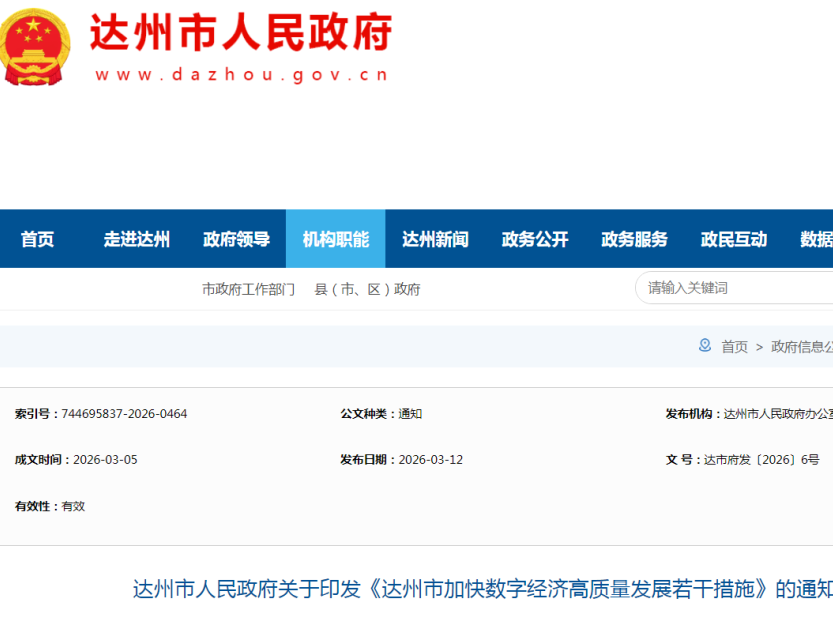Click the national emblem logo
The height and width of the screenshot is (625, 833).
[x=34, y=47]
